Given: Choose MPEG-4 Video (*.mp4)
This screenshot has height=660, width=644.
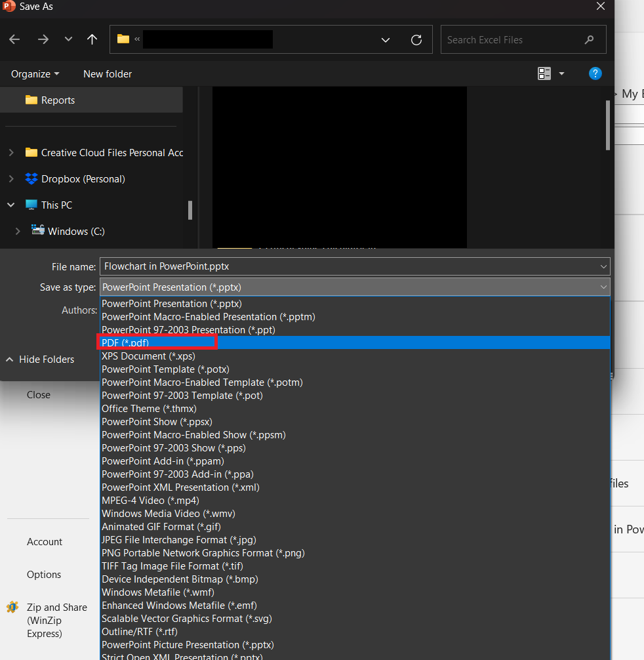Looking at the screenshot, I should pyautogui.click(x=355, y=500).
